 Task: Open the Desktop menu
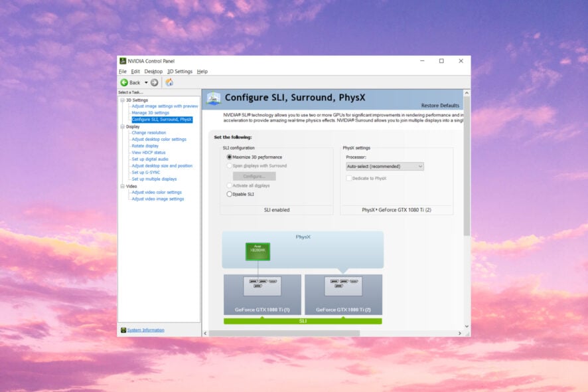tap(153, 71)
